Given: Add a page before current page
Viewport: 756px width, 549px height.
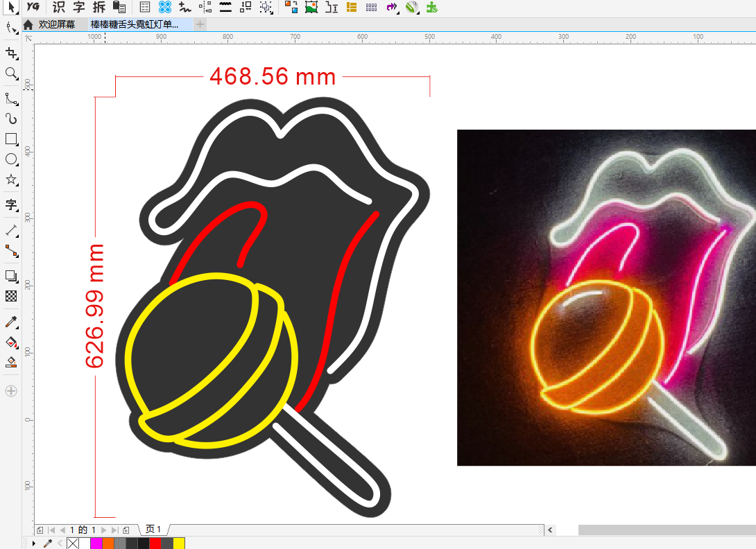Looking at the screenshot, I should [x=40, y=530].
